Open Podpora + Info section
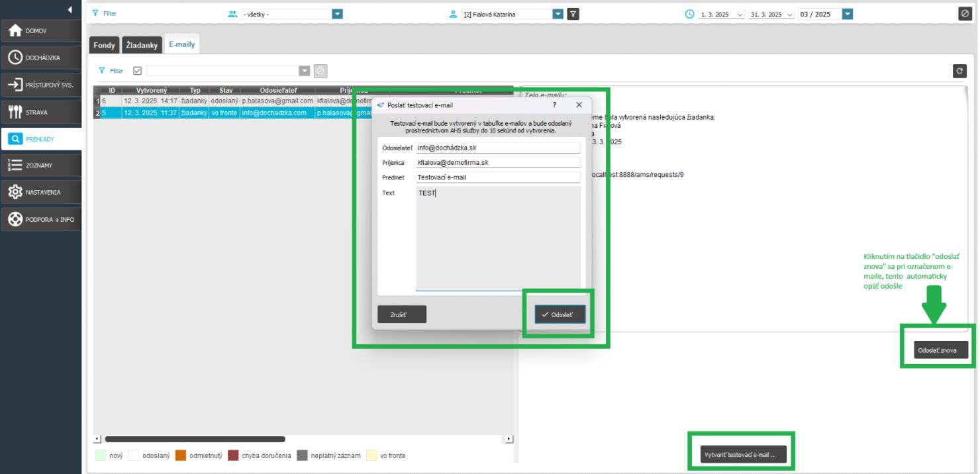The height and width of the screenshot is (474, 980). pyautogui.click(x=41, y=219)
